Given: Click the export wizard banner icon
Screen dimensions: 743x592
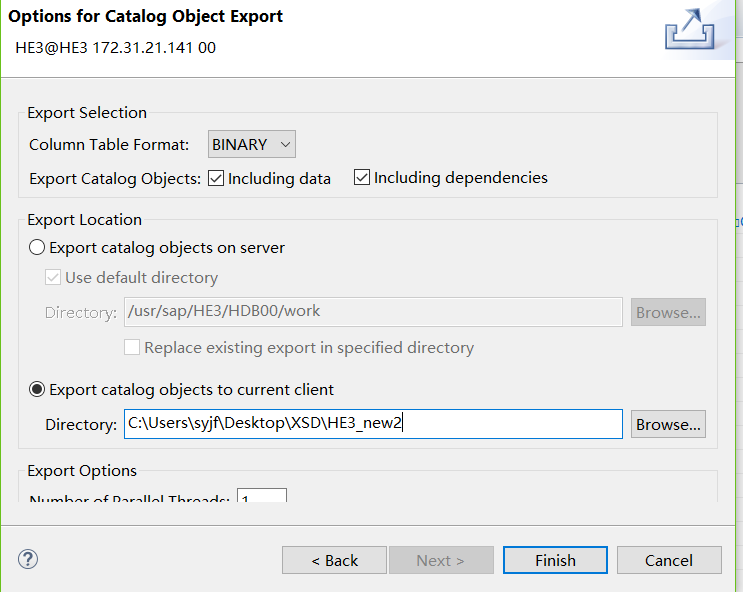Looking at the screenshot, I should (x=690, y=29).
